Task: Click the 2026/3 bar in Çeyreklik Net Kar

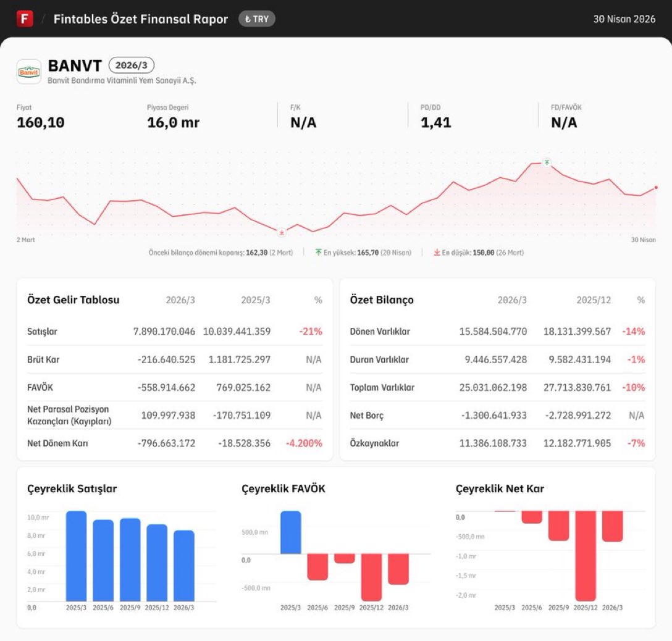Action: (x=613, y=526)
